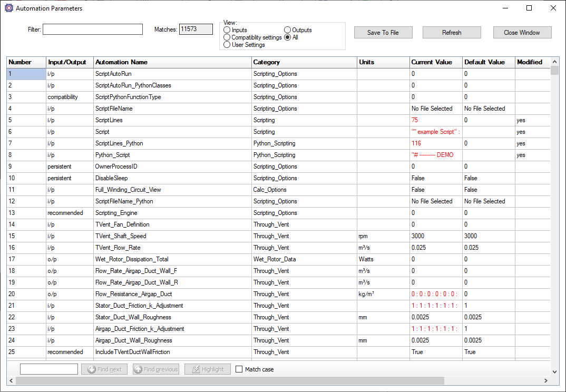Click the table scroll down arrow
Viewport: 566px width, 392px height.
click(554, 371)
